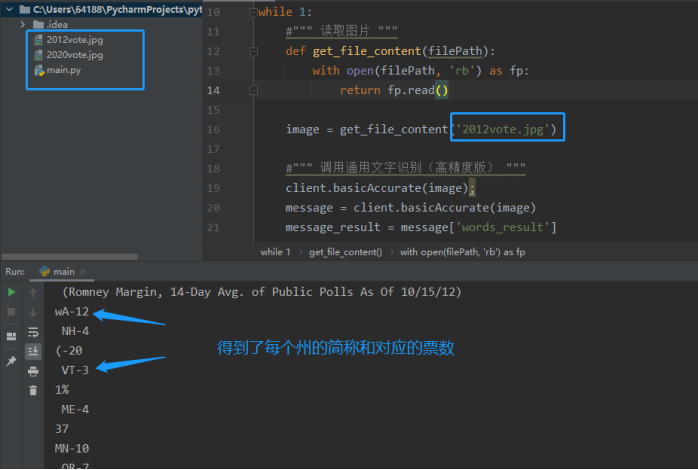Click the 读取图片 comment on line 11
The image size is (698, 470).
pyautogui.click(x=342, y=31)
